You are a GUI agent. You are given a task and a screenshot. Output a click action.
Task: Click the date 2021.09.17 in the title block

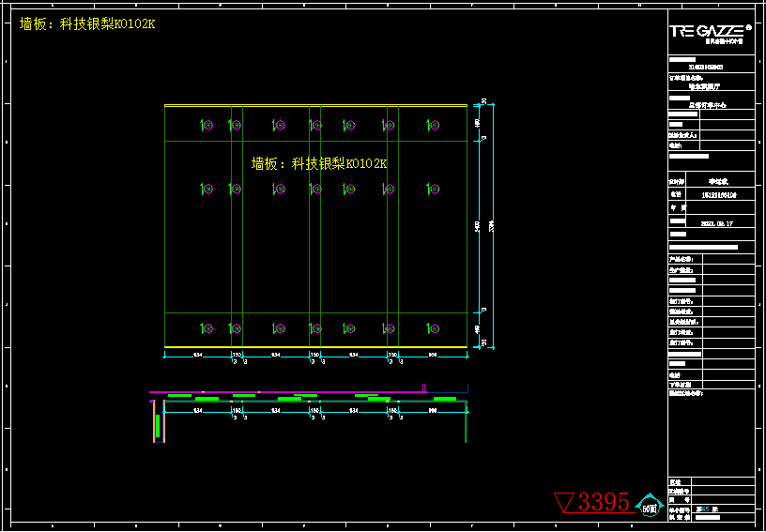pos(719,224)
